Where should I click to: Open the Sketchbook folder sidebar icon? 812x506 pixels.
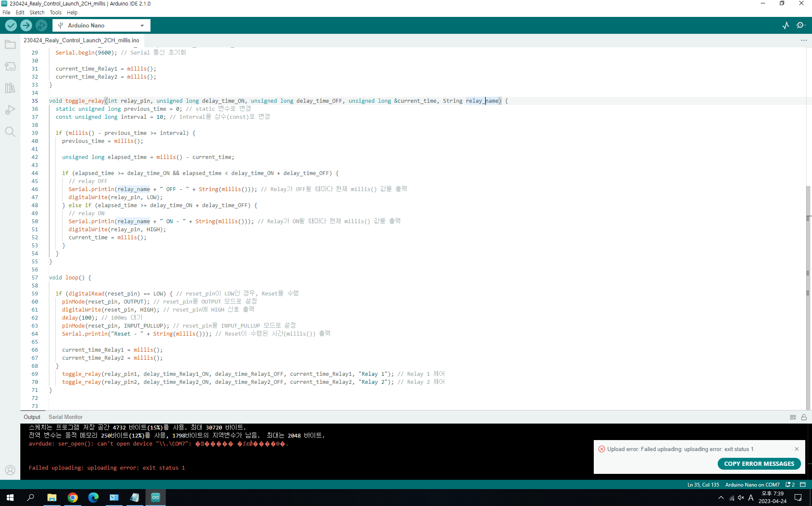(10, 44)
